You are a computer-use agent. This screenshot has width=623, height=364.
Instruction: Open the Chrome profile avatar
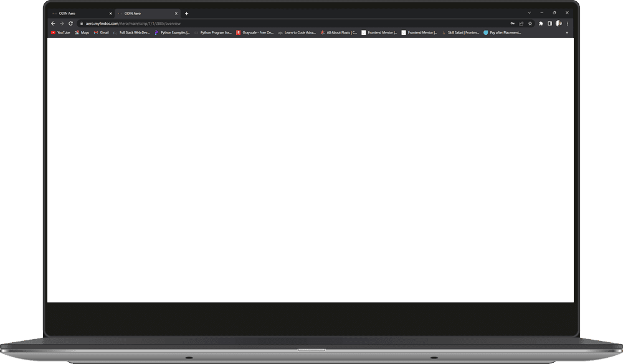[x=558, y=24]
